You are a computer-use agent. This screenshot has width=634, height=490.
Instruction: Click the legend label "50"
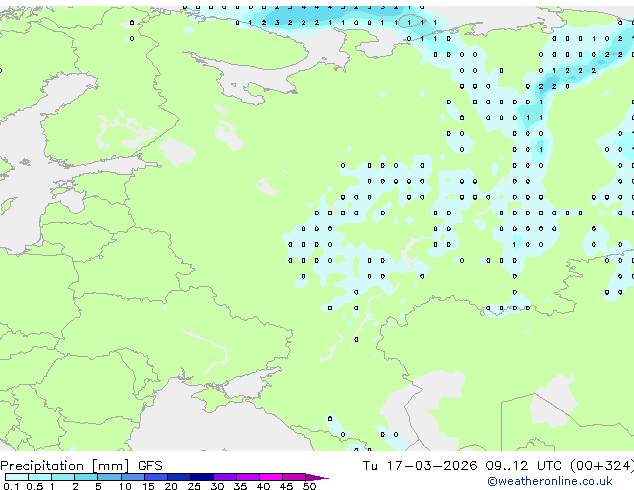pos(309,486)
